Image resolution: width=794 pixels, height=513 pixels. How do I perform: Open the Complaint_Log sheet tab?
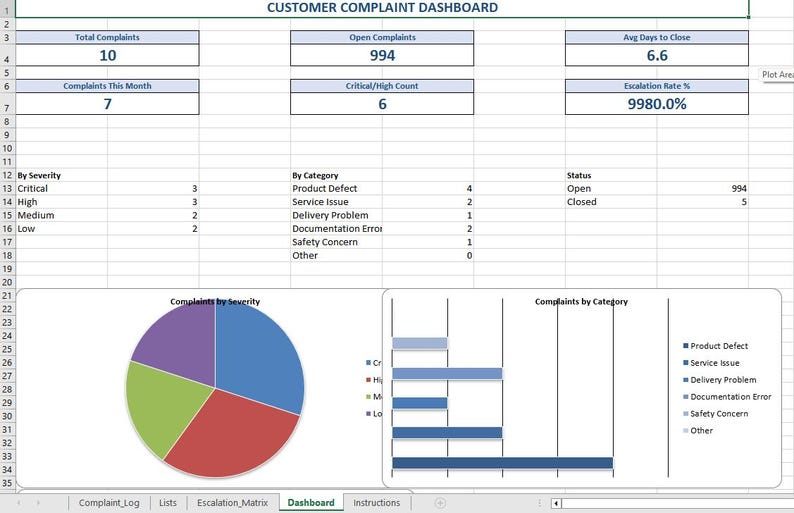click(109, 503)
